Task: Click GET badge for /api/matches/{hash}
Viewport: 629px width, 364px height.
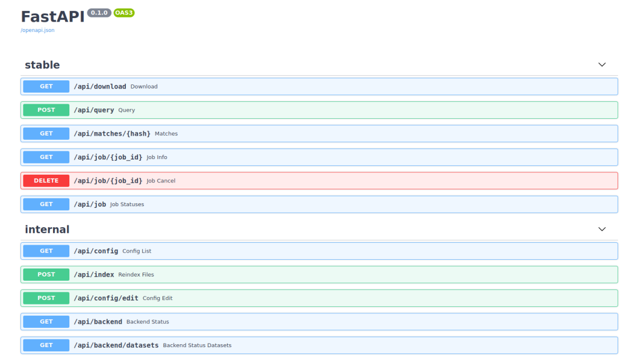Action: 46,133
